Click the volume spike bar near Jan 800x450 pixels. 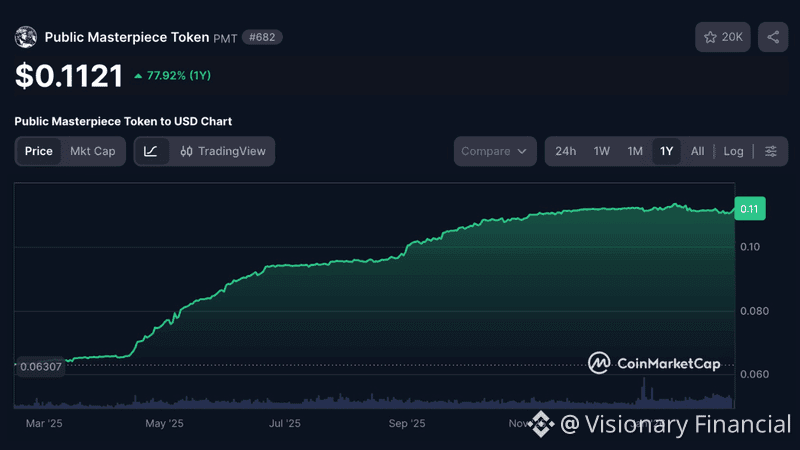coord(644,392)
